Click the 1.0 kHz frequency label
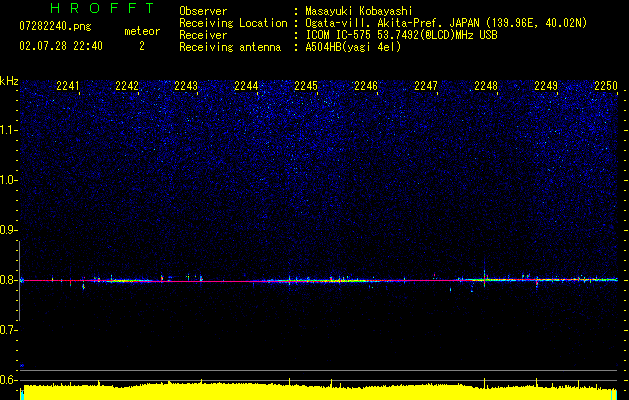This screenshot has height=400, width=629. (x=9, y=180)
